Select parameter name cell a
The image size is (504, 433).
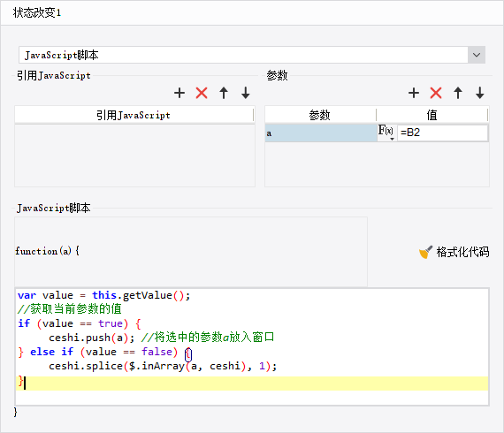tap(321, 133)
